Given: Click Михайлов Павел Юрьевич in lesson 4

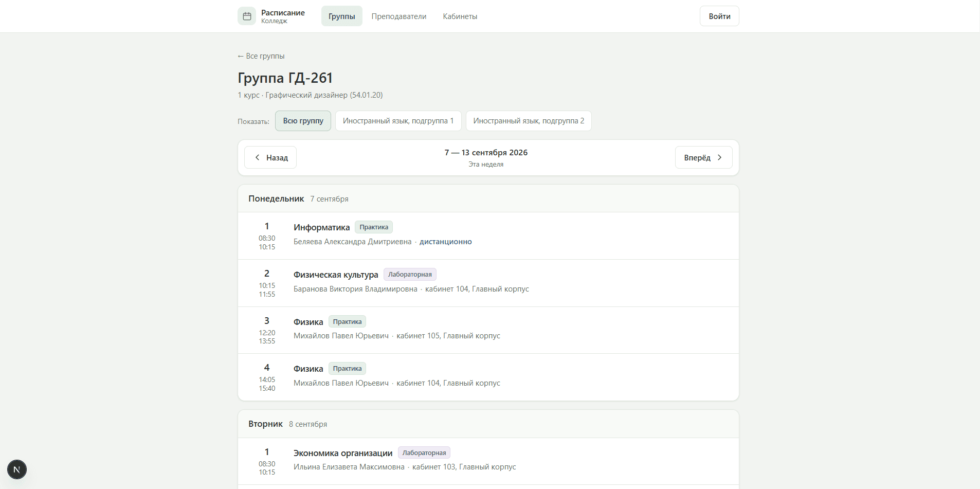Looking at the screenshot, I should 341,383.
